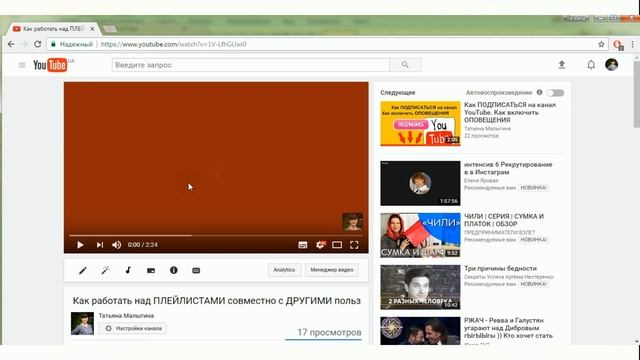Open РЖАЧ - Ревва и Галустян thumbnail
Viewport: 640px width, 360px height.
click(420, 331)
